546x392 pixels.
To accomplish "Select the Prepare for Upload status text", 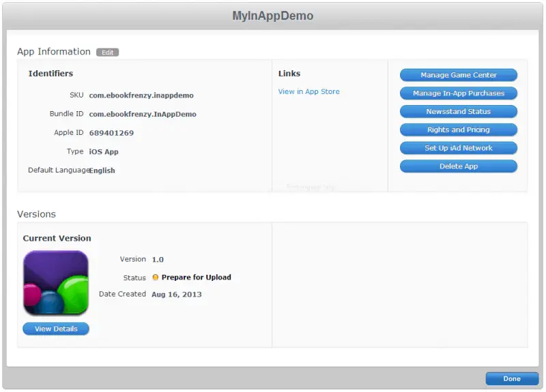I will pos(196,277).
